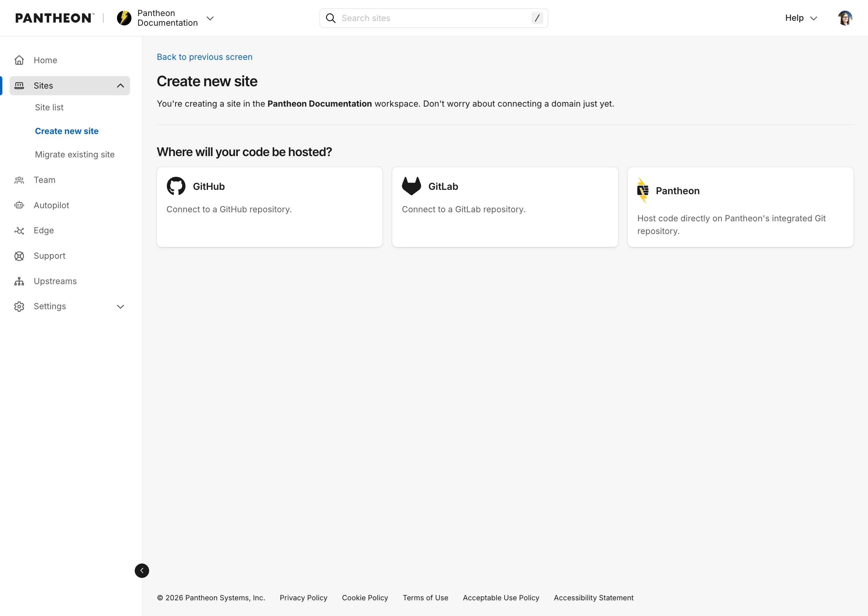Open the workspace switcher chevron
This screenshot has width=868, height=616.
coord(210,18)
